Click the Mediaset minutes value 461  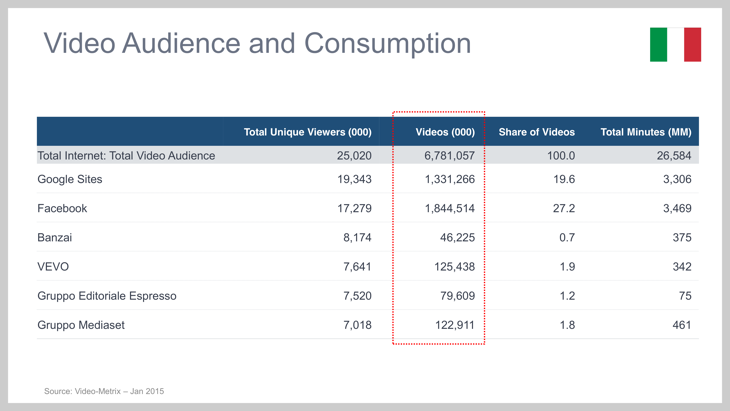tap(682, 325)
